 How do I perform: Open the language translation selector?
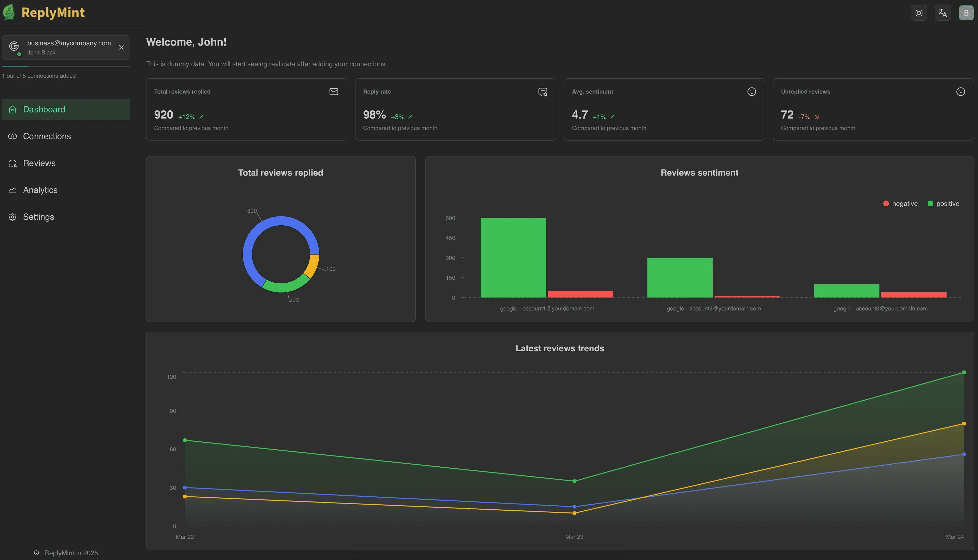pyautogui.click(x=943, y=13)
